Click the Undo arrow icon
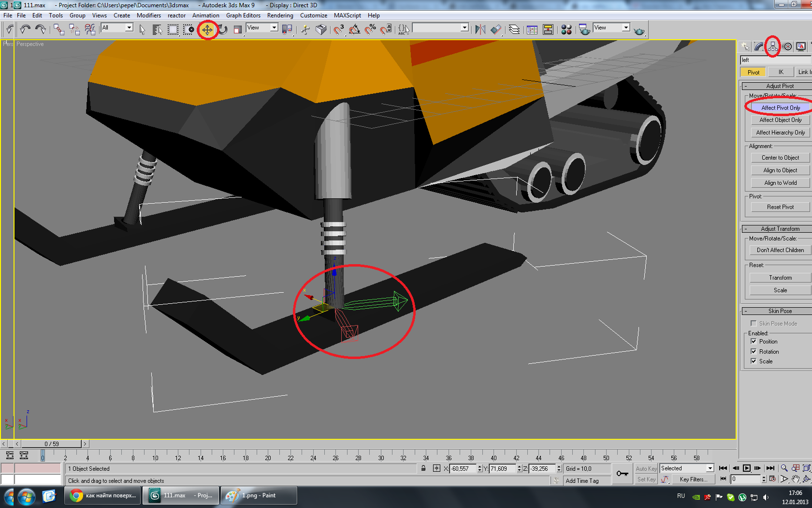This screenshot has width=812, height=508. [25, 30]
